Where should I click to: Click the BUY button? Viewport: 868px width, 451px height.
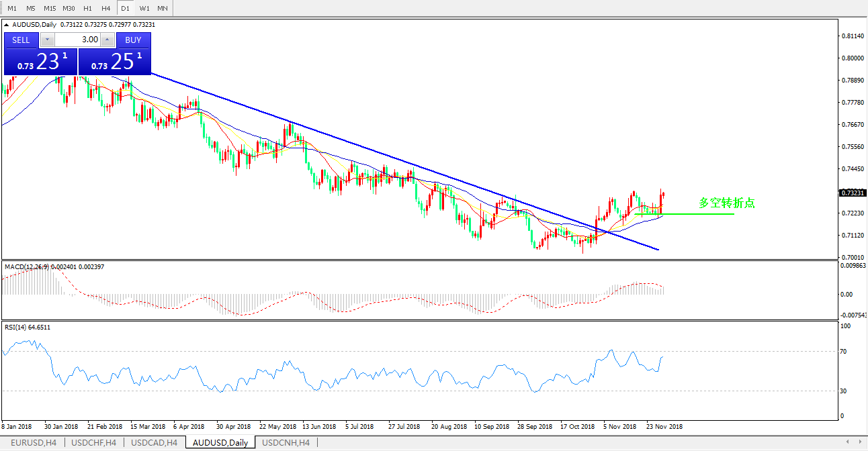(x=133, y=40)
